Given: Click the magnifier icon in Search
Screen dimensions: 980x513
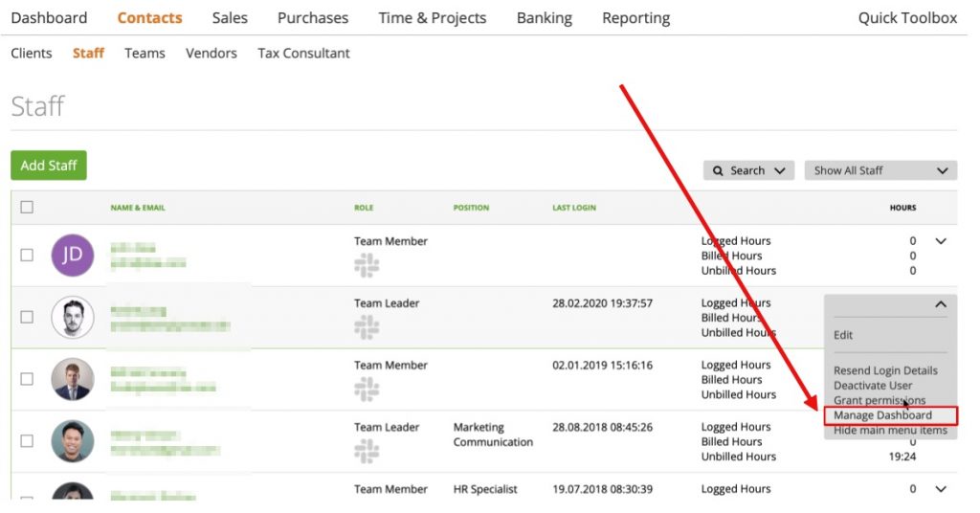Looking at the screenshot, I should click(718, 170).
